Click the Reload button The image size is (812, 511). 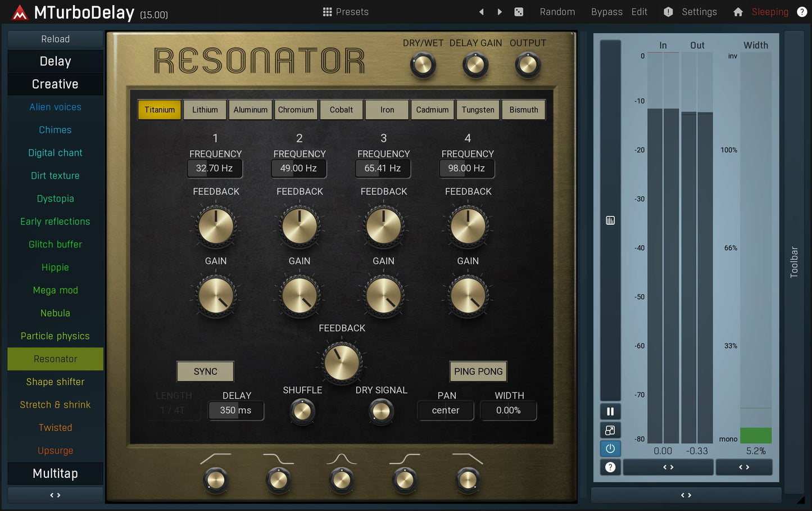click(55, 39)
